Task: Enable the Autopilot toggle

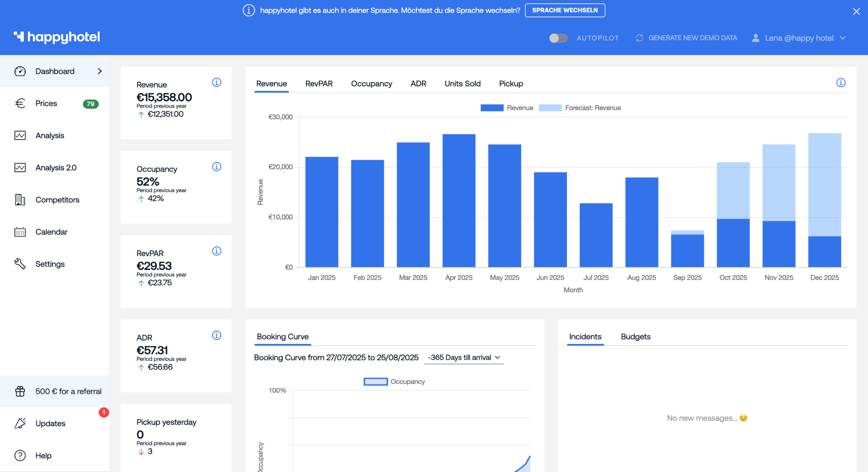Action: [x=558, y=38]
